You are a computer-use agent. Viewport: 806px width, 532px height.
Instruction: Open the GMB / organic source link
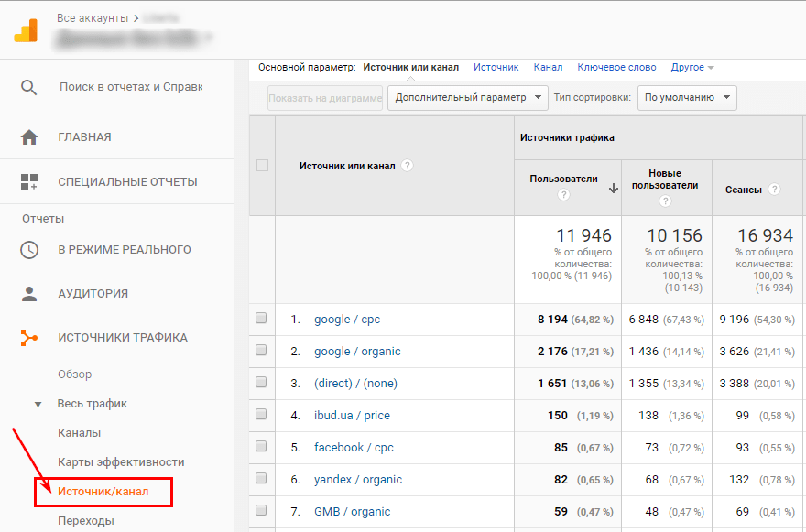pyautogui.click(x=352, y=512)
